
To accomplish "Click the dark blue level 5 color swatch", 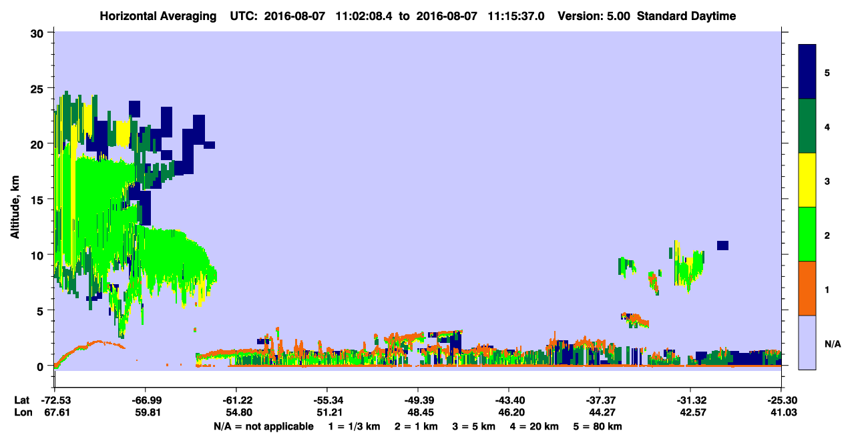I will 807,71.
